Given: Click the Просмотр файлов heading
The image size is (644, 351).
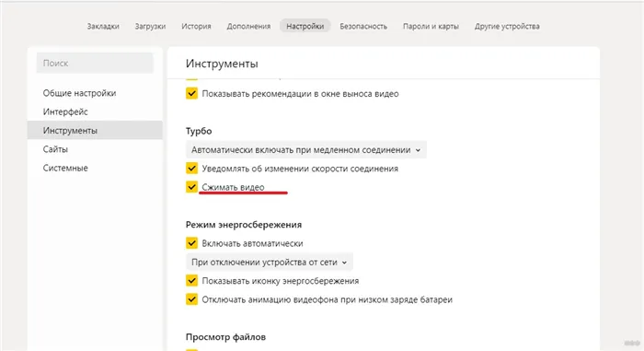Looking at the screenshot, I should 225,337.
